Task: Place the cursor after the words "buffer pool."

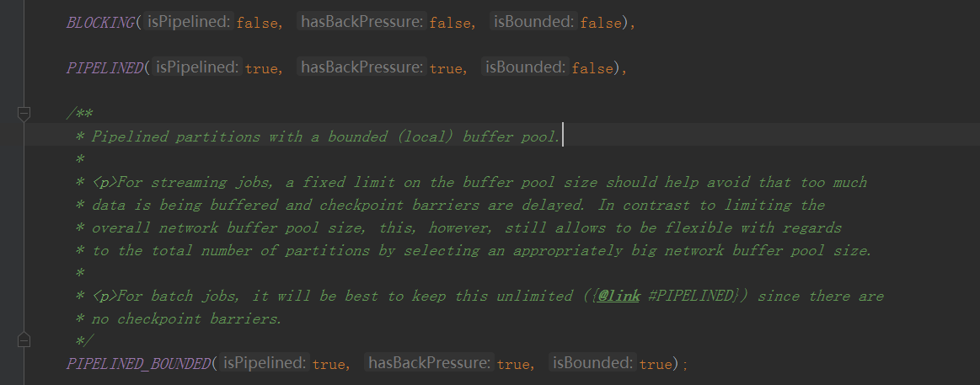Action: click(563, 136)
